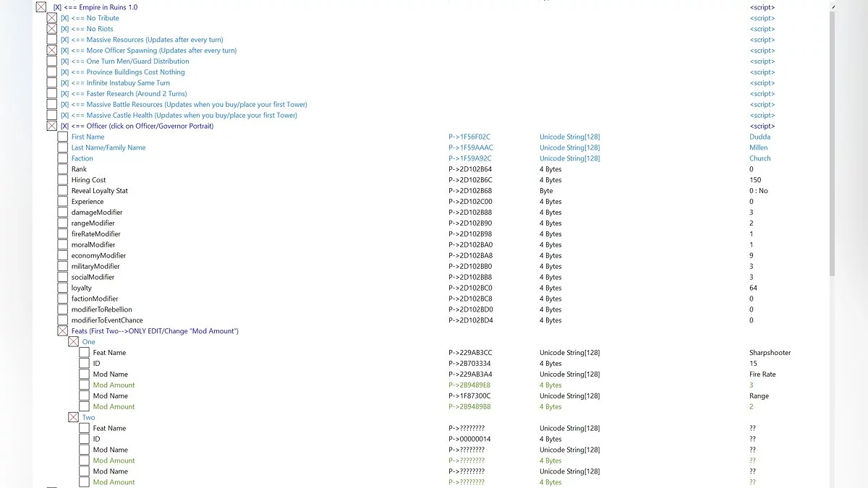
Task: Click the vertical scrollbar thumb
Action: coord(832,143)
